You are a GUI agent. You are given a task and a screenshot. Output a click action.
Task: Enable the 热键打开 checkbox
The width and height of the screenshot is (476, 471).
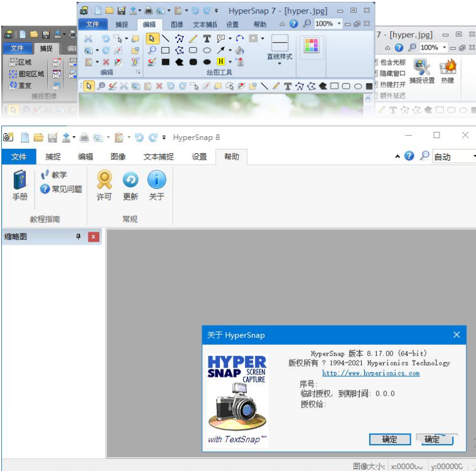click(x=377, y=85)
